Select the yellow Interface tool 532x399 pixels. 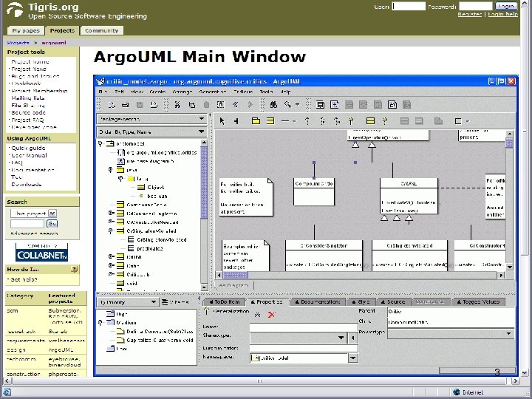(370, 121)
